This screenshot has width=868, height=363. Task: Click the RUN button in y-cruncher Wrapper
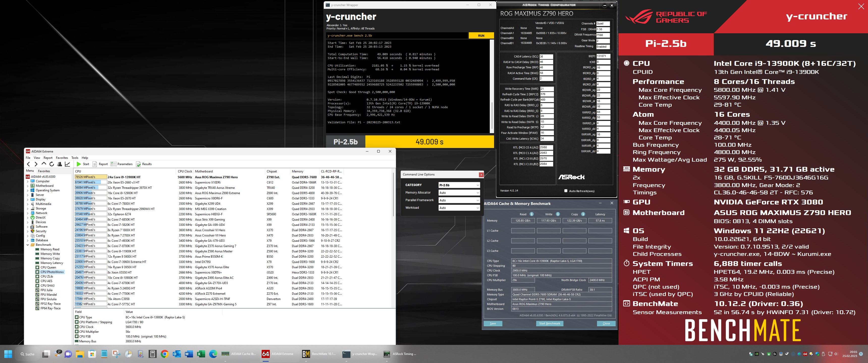(x=481, y=35)
